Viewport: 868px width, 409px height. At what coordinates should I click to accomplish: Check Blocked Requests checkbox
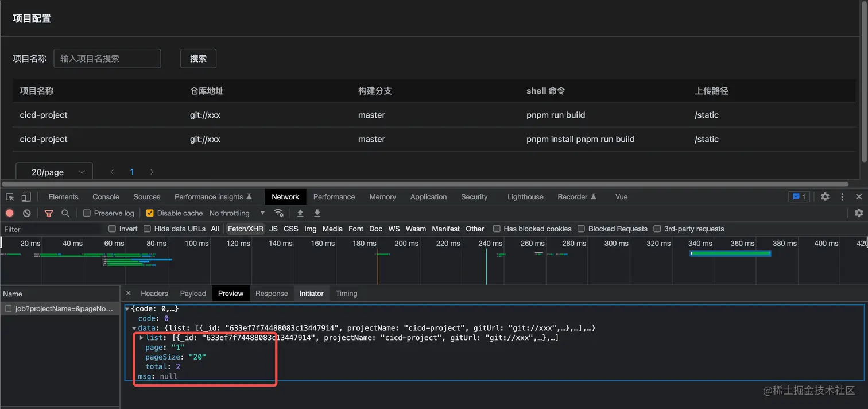[582, 229]
